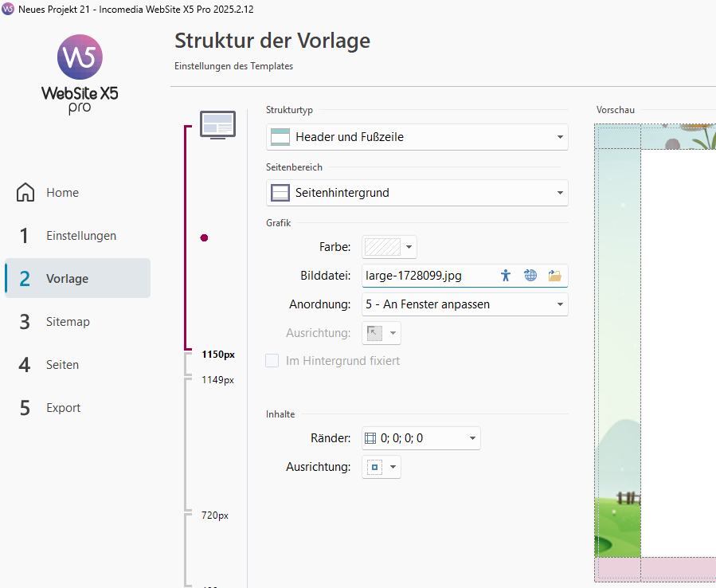
Task: Expand the Strukturtyp dropdown
Action: tap(417, 137)
